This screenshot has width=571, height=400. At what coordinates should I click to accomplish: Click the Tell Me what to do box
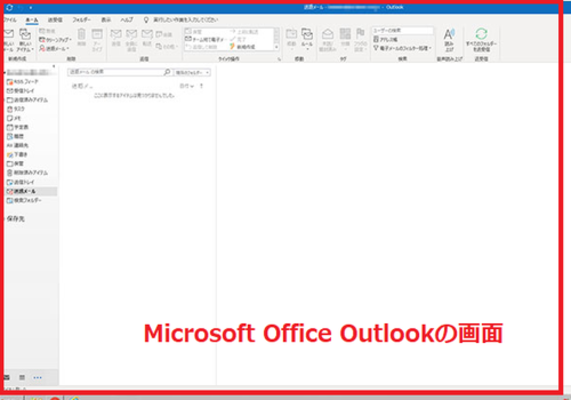click(181, 20)
